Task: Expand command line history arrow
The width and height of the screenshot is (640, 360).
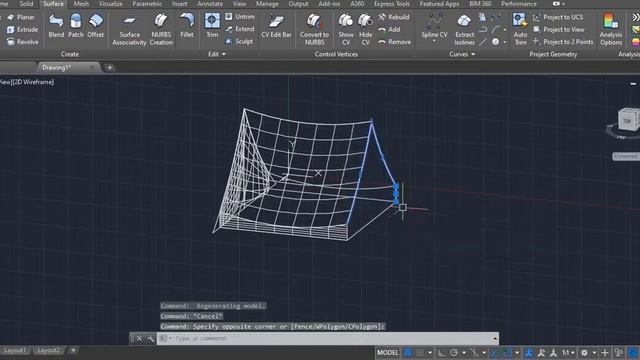Action: pyautogui.click(x=495, y=338)
